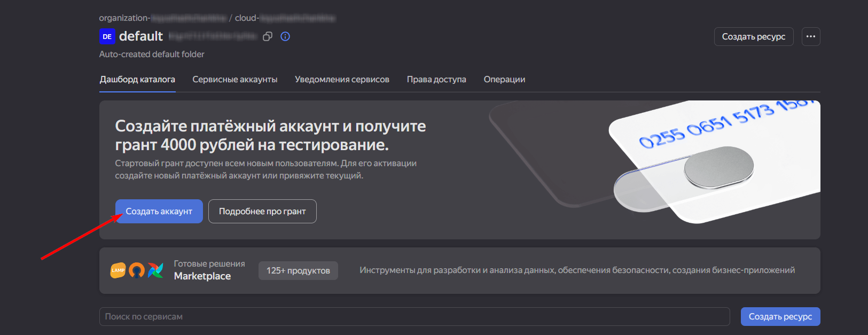Open the Marketplace ready solutions link
The width and height of the screenshot is (868, 335).
[202, 276]
